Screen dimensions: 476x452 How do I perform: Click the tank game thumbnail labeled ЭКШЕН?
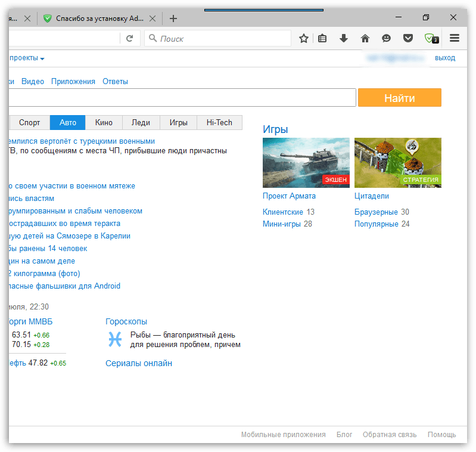coord(306,163)
